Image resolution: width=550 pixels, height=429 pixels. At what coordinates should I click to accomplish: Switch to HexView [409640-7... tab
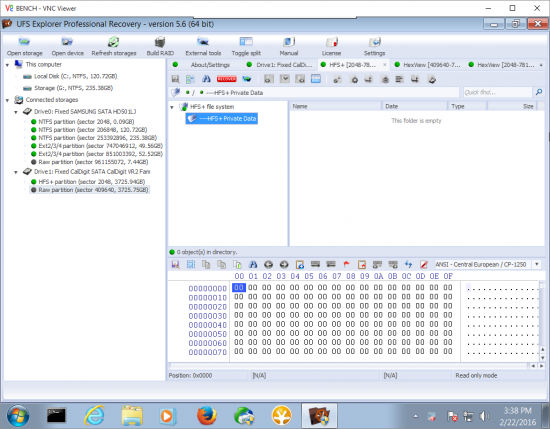point(428,65)
